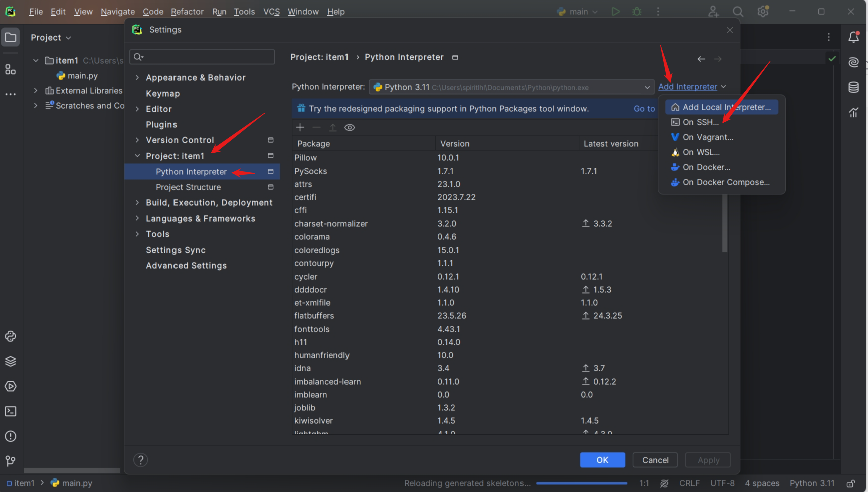This screenshot has width=868, height=492.
Task: Open the Database tool window icon
Action: tap(854, 87)
